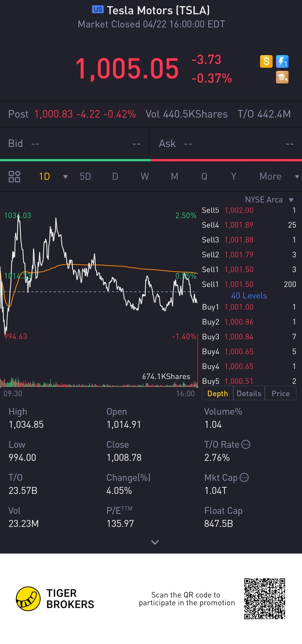This screenshot has height=644, width=302.
Task: Tap the Tiger Brokers logo
Action: (55, 599)
